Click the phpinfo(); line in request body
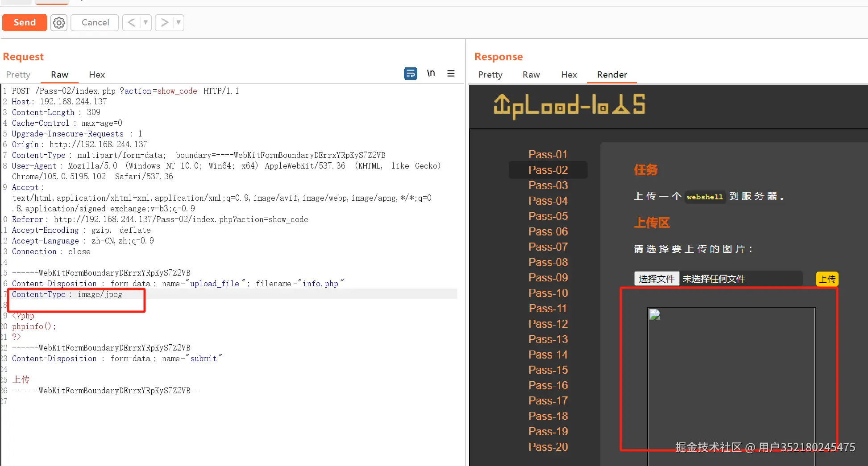868x466 pixels. pos(34,326)
